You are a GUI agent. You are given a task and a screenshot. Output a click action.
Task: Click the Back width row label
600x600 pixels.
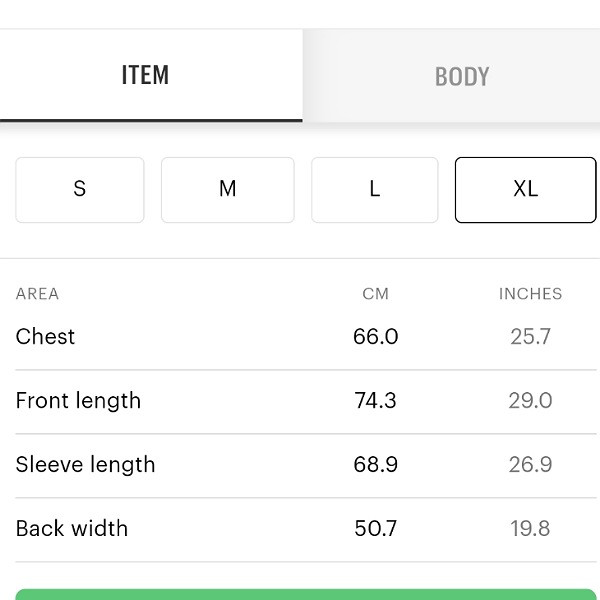pos(72,529)
